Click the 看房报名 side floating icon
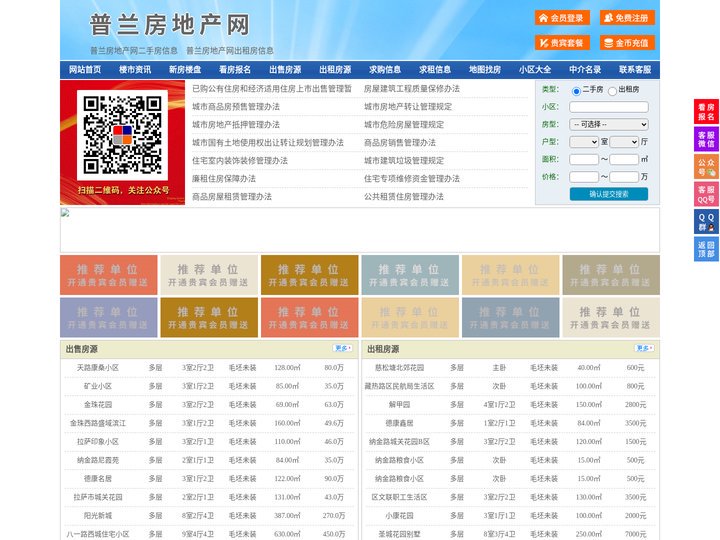Viewport: 720px width, 540px height. [706, 112]
